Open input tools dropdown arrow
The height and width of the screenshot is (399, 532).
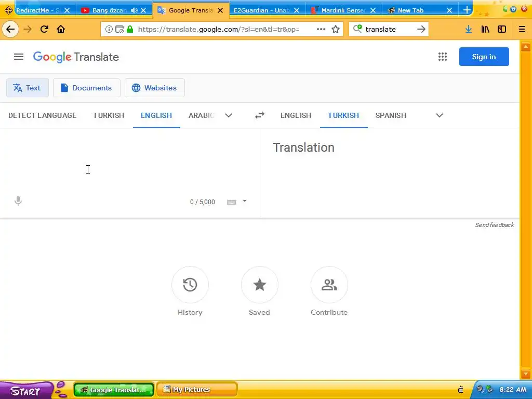(245, 201)
